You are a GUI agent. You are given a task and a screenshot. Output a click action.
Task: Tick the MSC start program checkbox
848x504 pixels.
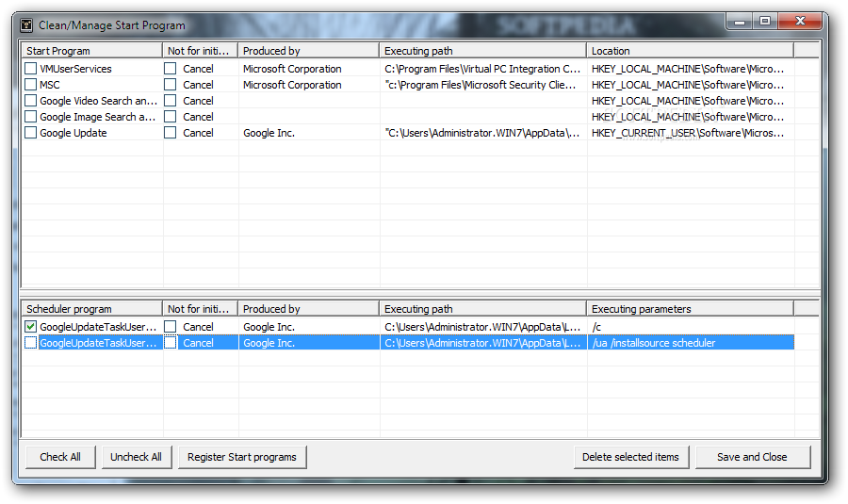(31, 85)
